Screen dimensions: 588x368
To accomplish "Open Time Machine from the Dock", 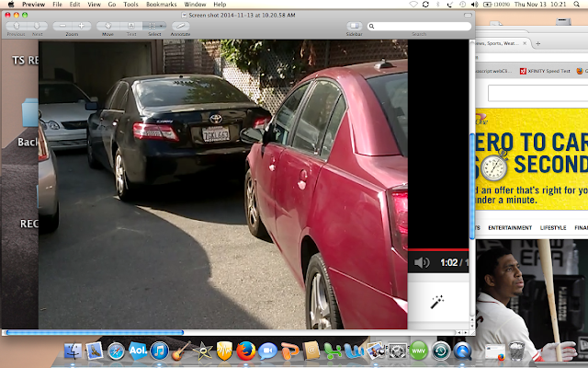I will pos(441,351).
